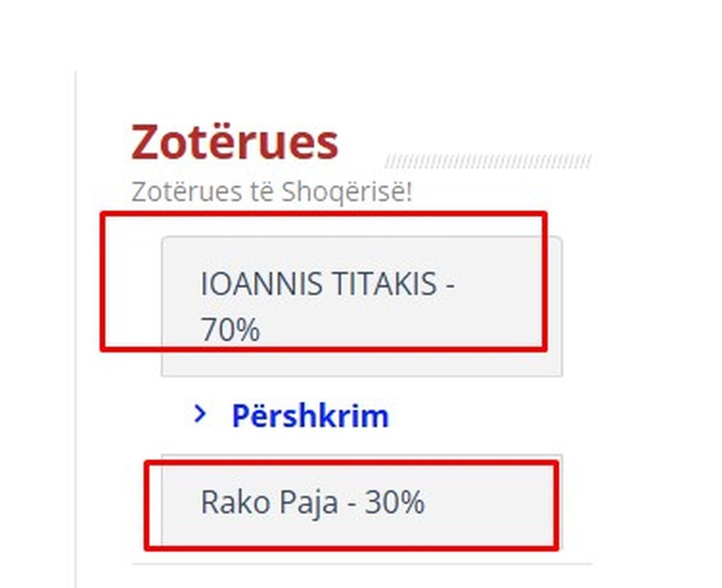Click the vertical divider line left of Zotërues
This screenshot has width=722, height=588.
[x=75, y=321]
